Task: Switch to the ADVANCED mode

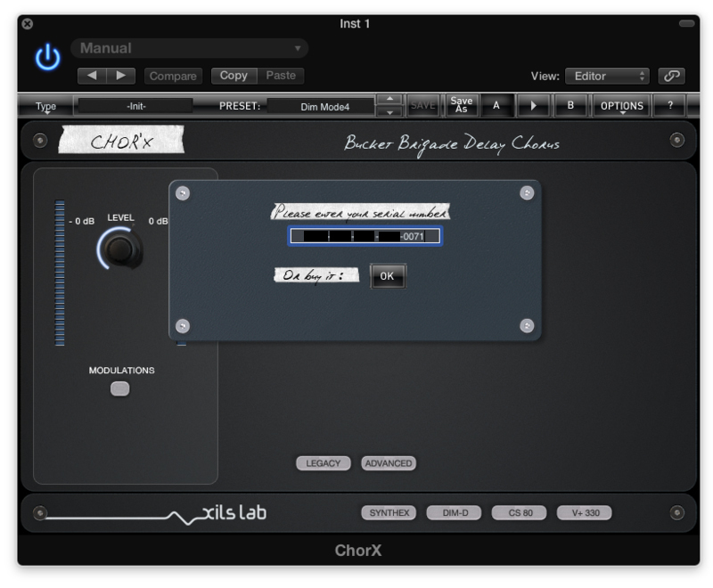Action: point(389,463)
